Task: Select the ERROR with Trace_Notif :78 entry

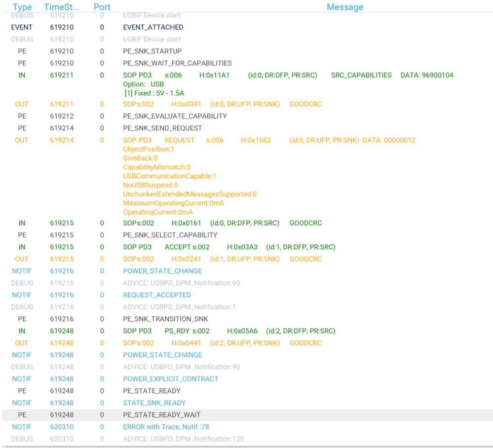Action: point(165,427)
